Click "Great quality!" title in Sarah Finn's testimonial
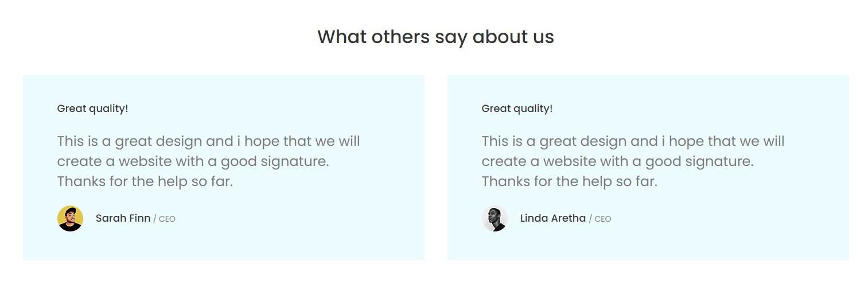This screenshot has width=868, height=286. (x=92, y=109)
